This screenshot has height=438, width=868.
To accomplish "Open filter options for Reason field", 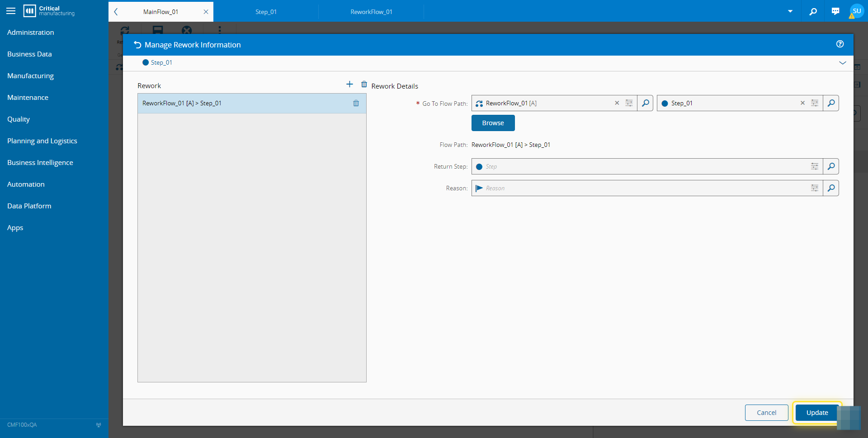I will pyautogui.click(x=815, y=188).
